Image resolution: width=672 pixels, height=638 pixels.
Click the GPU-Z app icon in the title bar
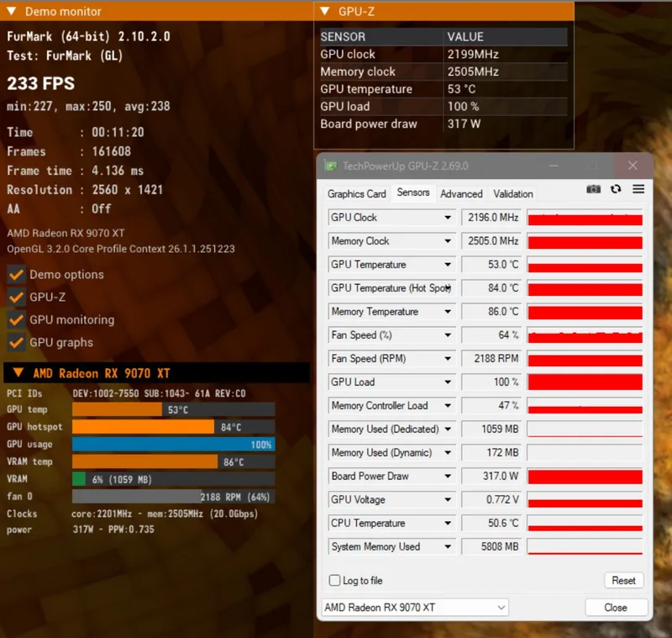[330, 166]
